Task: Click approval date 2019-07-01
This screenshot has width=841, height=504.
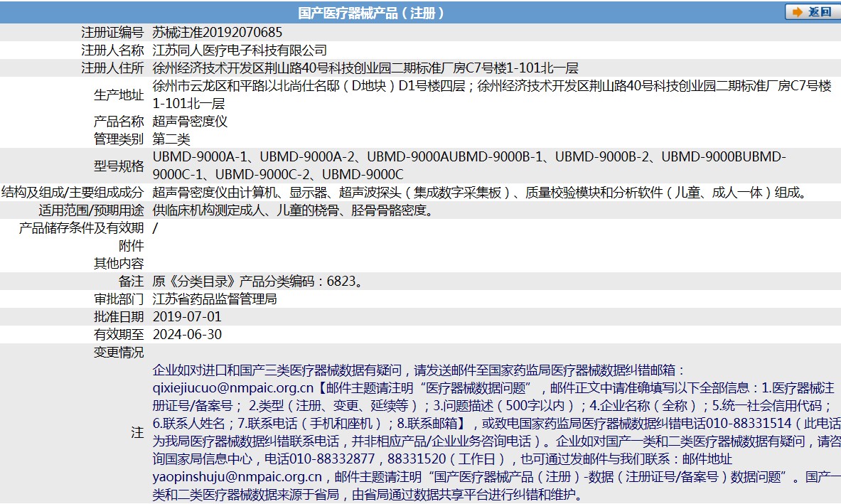Action: (x=187, y=316)
